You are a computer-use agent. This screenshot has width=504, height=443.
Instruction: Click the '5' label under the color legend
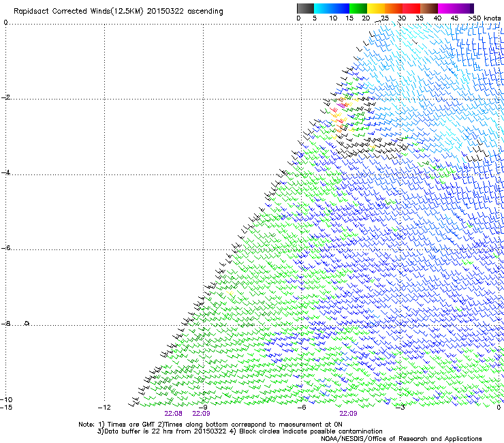pos(315,18)
